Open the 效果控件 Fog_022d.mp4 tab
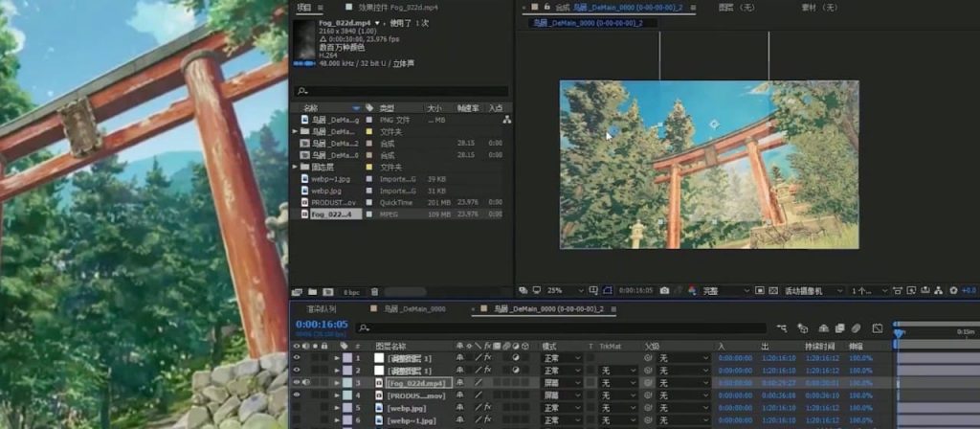Screen dimensions: 980x429 pyautogui.click(x=397, y=8)
